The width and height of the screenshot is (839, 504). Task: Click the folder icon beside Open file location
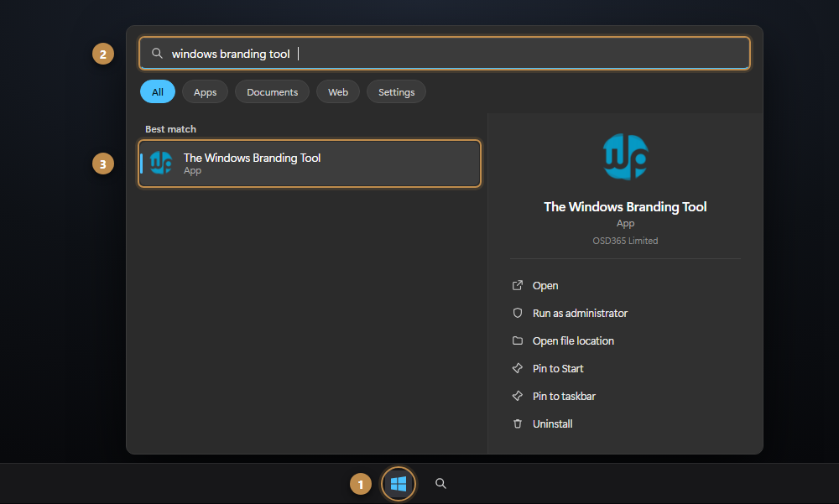(x=518, y=340)
